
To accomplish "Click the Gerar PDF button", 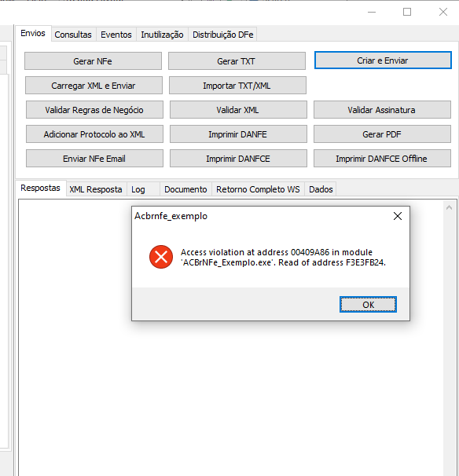I will (x=382, y=134).
